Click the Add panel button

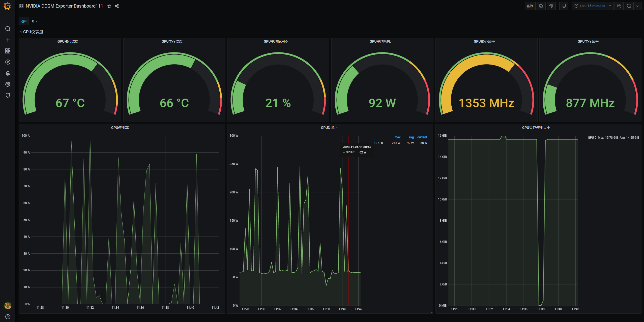[x=530, y=6]
